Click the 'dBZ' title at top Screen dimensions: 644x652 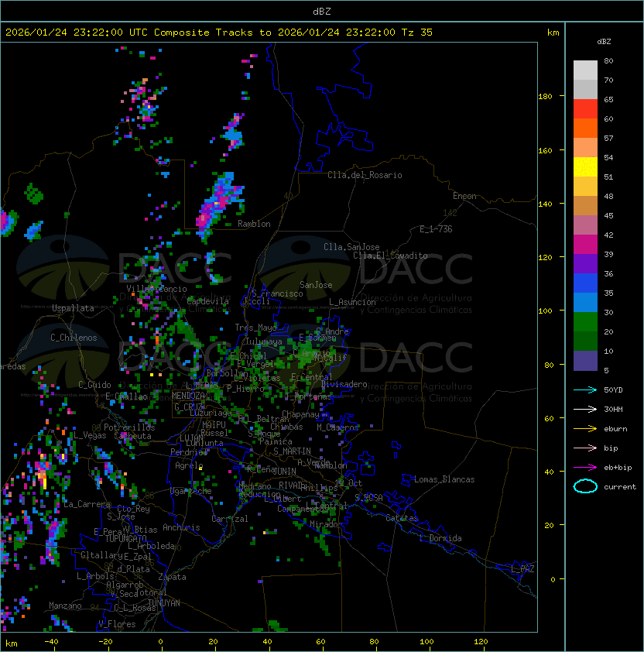[322, 11]
